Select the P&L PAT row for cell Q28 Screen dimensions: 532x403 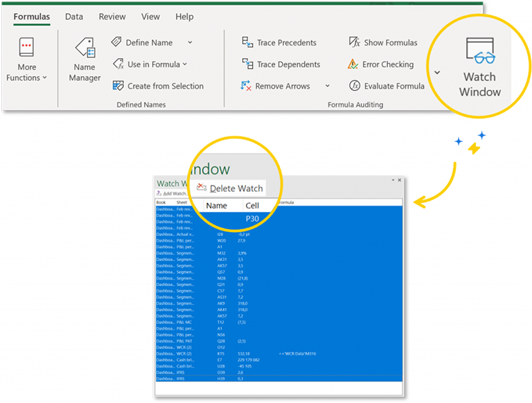click(x=279, y=341)
